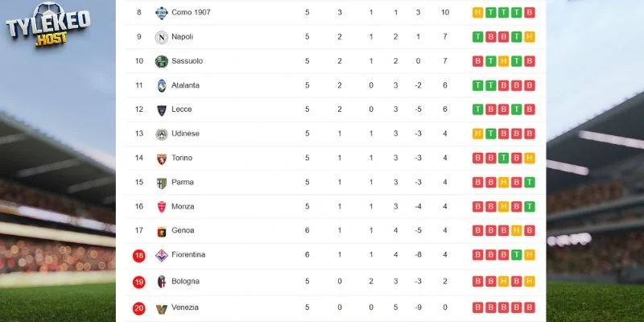Click the Atalanta club crest
The image size is (644, 322).
tap(162, 85)
